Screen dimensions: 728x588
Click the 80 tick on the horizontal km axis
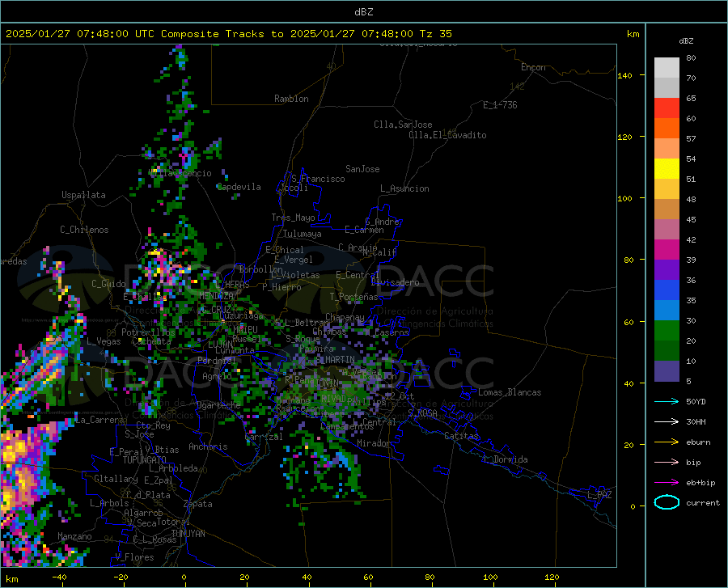click(x=430, y=577)
